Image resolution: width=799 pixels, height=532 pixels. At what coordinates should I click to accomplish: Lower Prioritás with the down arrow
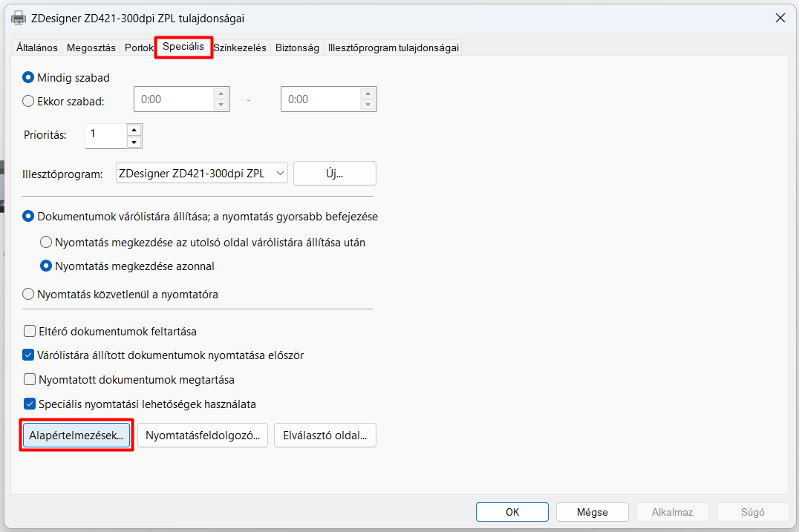tap(134, 142)
